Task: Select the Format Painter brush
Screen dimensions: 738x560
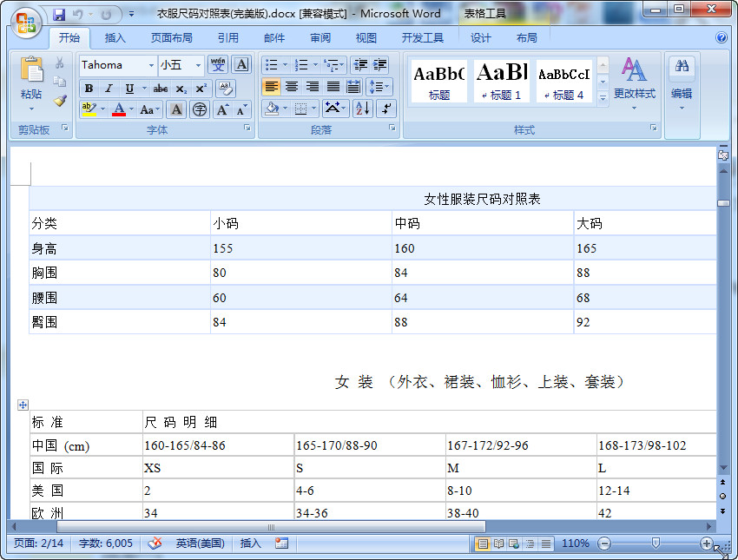Action: pos(60,100)
